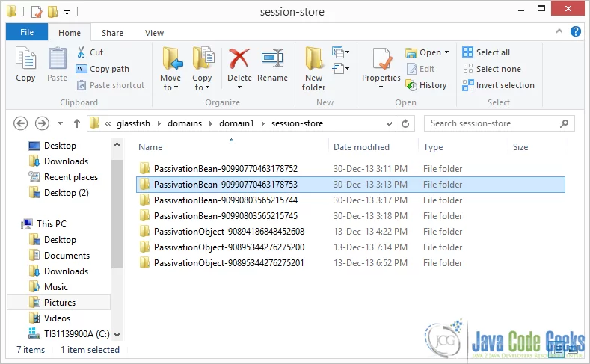The width and height of the screenshot is (590, 364).
Task: Open address bar previous locations dropdown
Action: point(389,123)
